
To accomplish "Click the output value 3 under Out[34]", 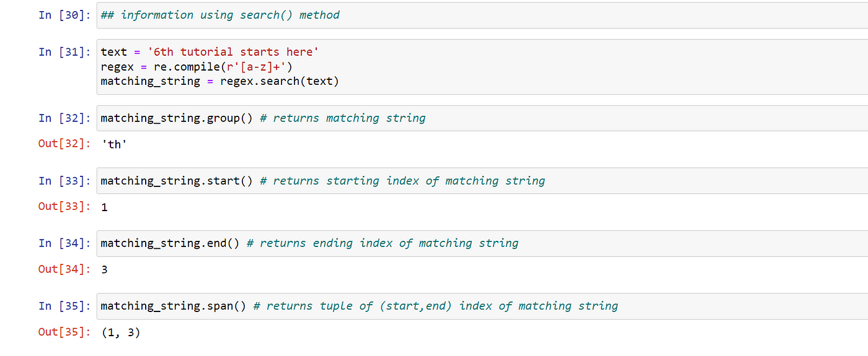I will pos(104,270).
